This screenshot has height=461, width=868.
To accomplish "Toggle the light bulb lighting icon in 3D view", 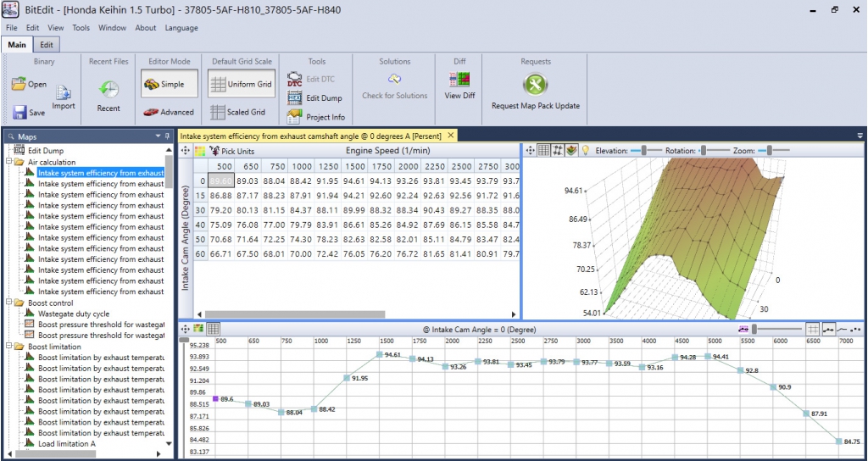I will pos(585,150).
